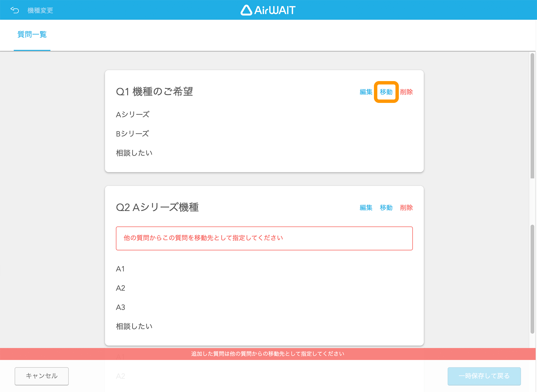The width and height of the screenshot is (537, 392).
Task: Click 移動 link for Q1
Action: tap(386, 92)
